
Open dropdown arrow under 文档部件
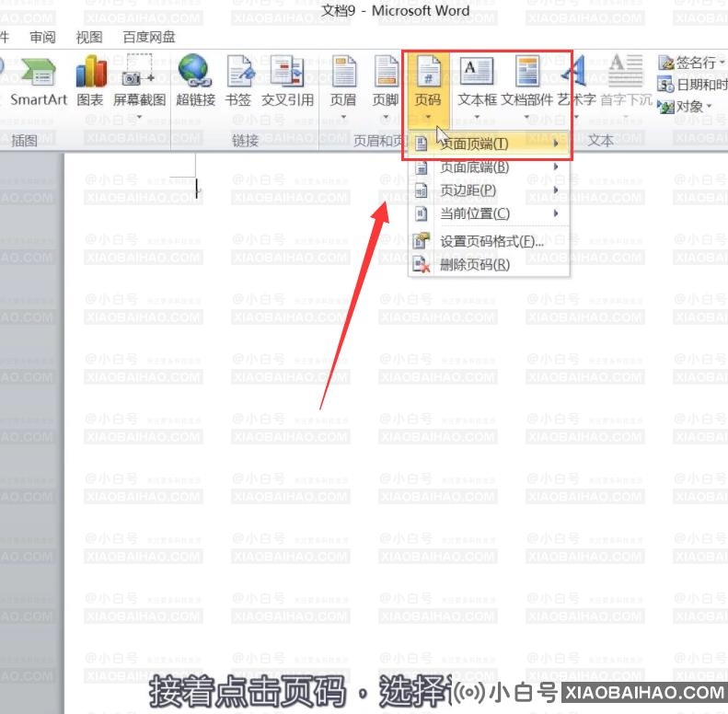[x=527, y=117]
